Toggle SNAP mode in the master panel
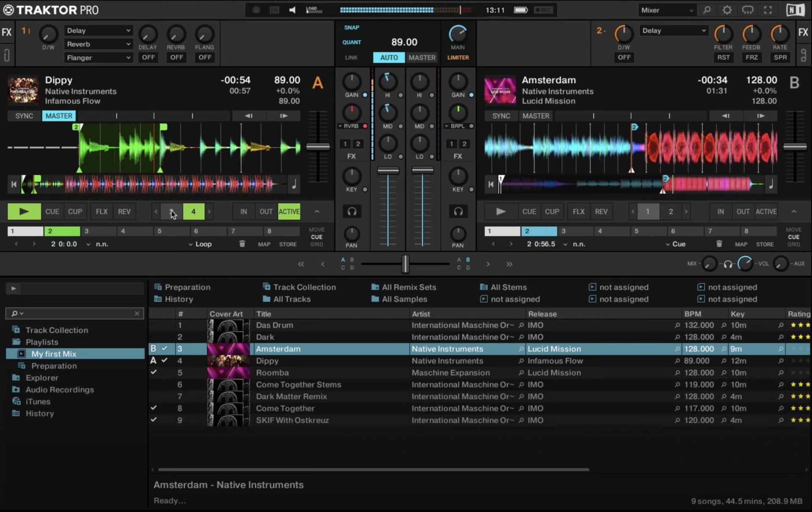This screenshot has height=512, width=812. (351, 27)
